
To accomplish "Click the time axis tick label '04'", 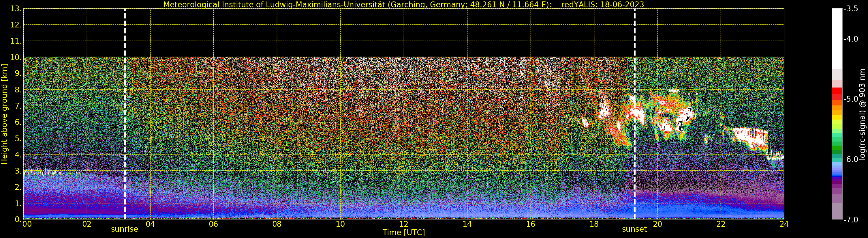I will pyautogui.click(x=150, y=224).
